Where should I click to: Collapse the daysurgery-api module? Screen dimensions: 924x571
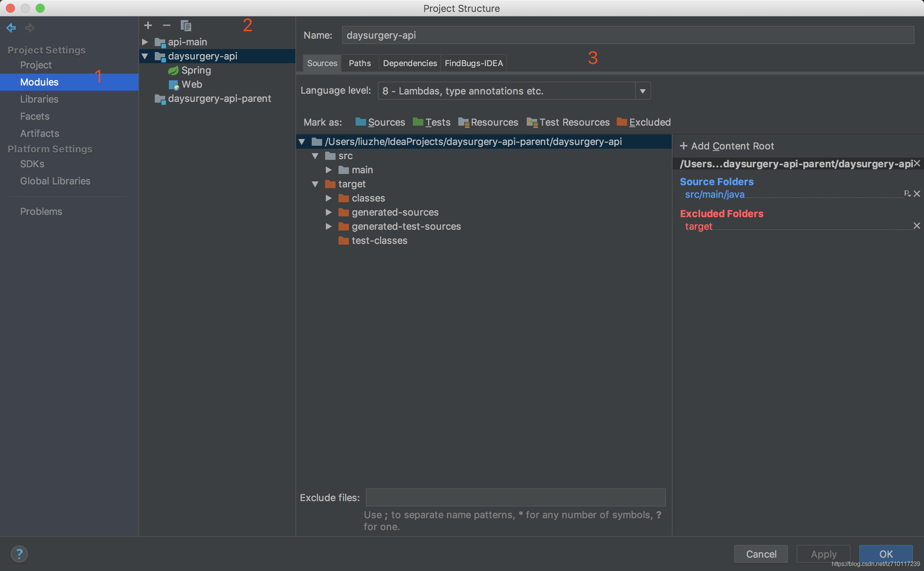tap(145, 56)
